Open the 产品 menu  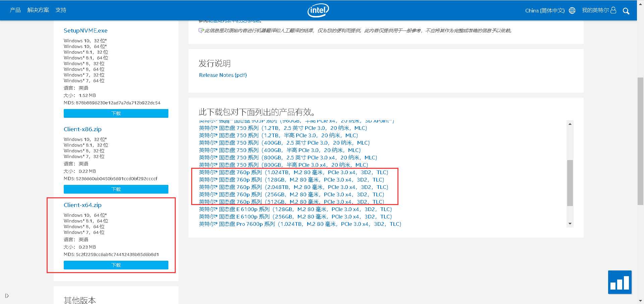[x=15, y=10]
